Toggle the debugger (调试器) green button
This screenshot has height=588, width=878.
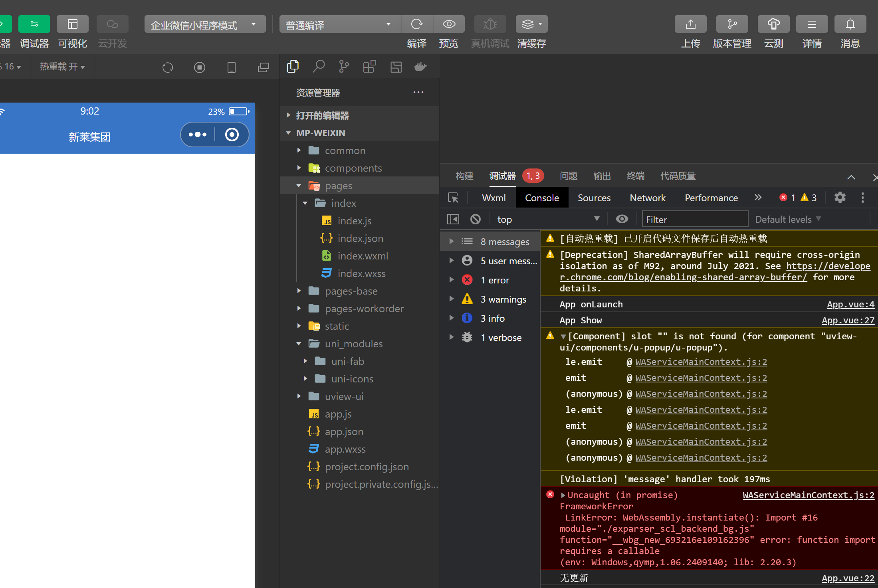(34, 24)
